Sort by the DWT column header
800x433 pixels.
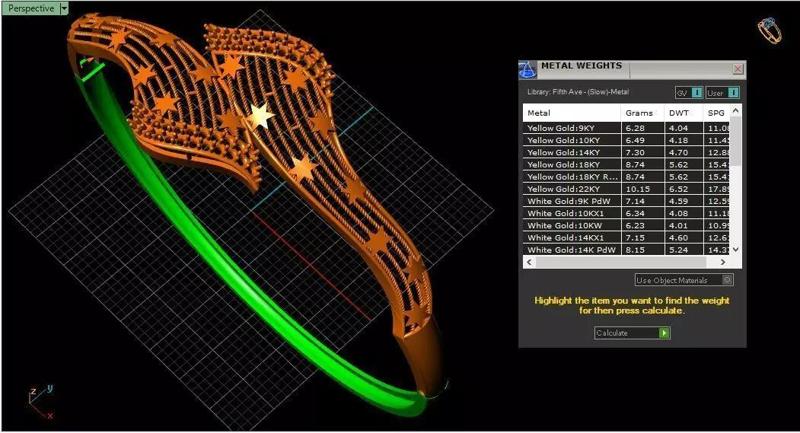[x=684, y=113]
